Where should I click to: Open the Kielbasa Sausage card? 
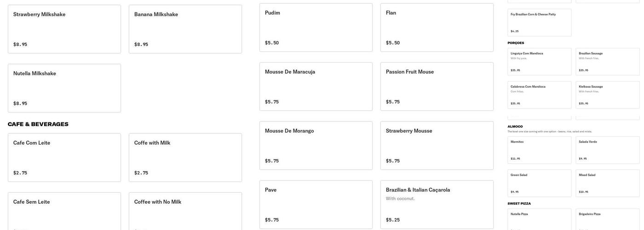click(x=607, y=95)
